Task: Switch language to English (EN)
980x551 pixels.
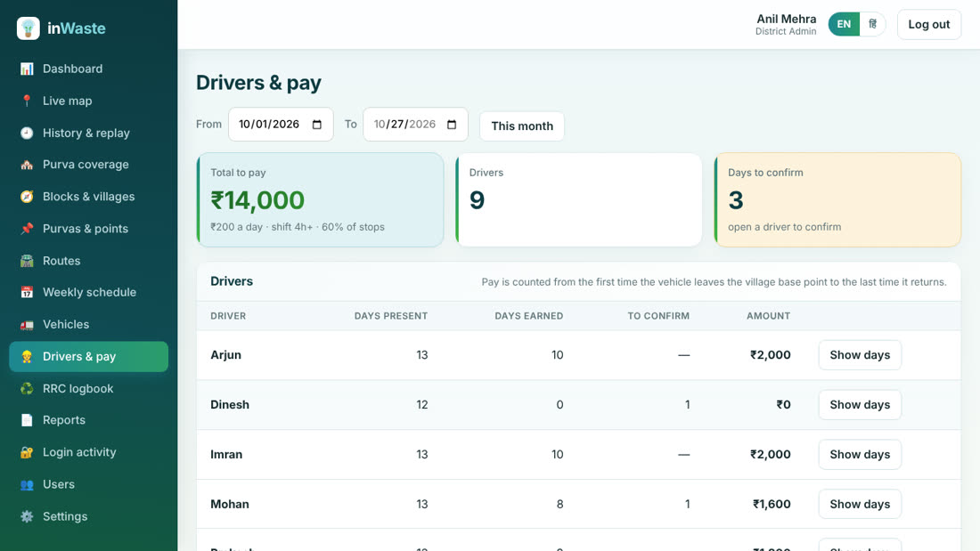Action: 844,24
